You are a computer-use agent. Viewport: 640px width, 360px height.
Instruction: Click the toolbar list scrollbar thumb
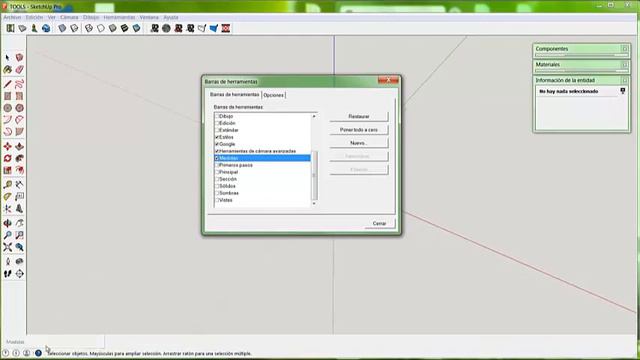(x=314, y=175)
